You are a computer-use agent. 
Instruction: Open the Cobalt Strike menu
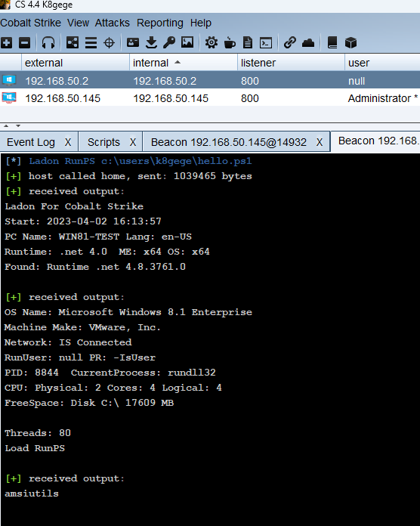pos(30,23)
